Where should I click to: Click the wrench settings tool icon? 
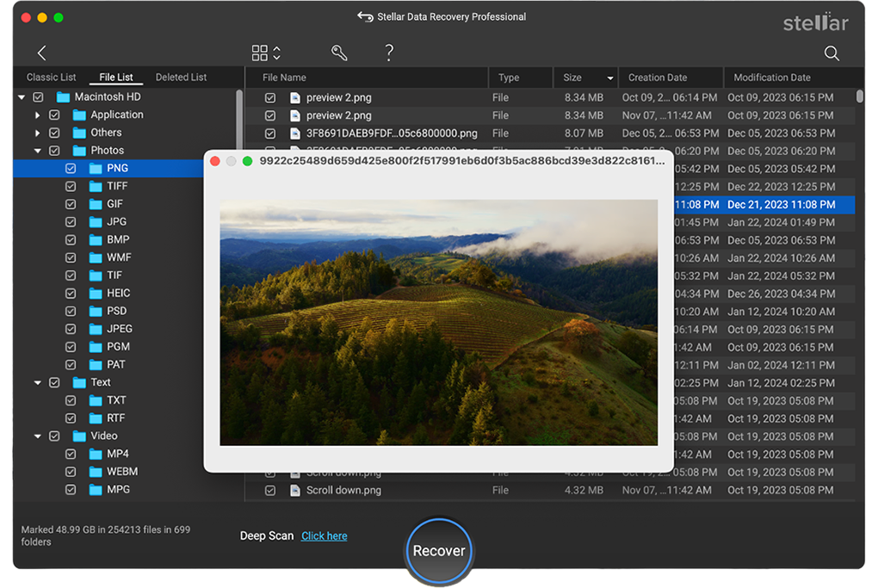pyautogui.click(x=339, y=53)
